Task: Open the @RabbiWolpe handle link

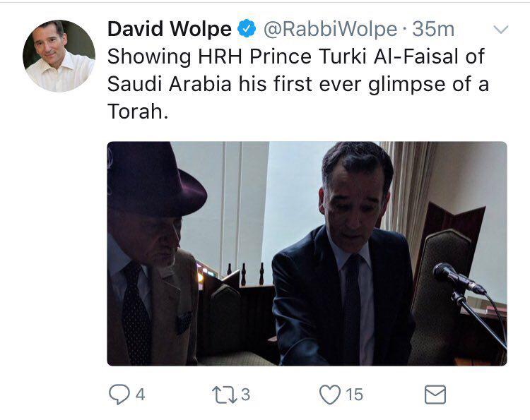Action: [x=330, y=30]
